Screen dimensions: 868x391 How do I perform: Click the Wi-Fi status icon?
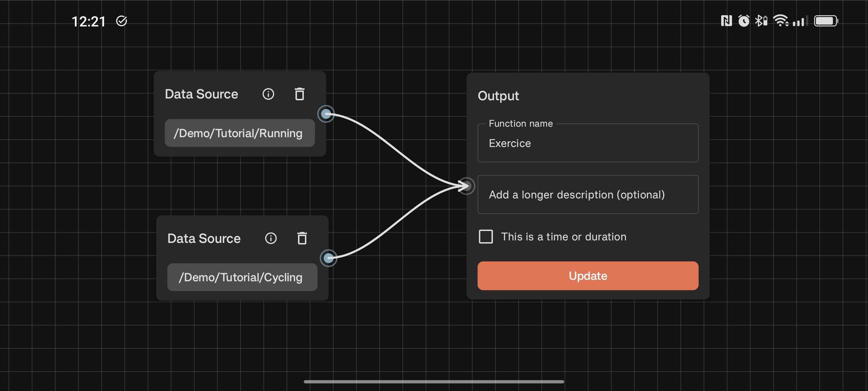(x=782, y=21)
